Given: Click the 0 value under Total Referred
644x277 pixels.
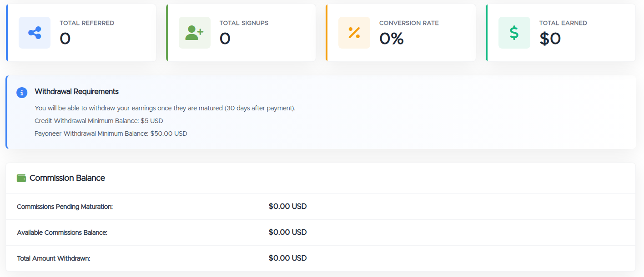Looking at the screenshot, I should point(65,39).
